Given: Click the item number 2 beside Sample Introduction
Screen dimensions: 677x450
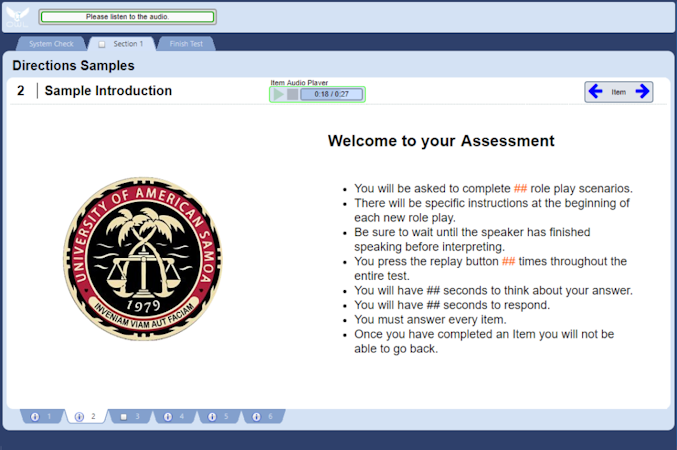Looking at the screenshot, I should (x=21, y=91).
